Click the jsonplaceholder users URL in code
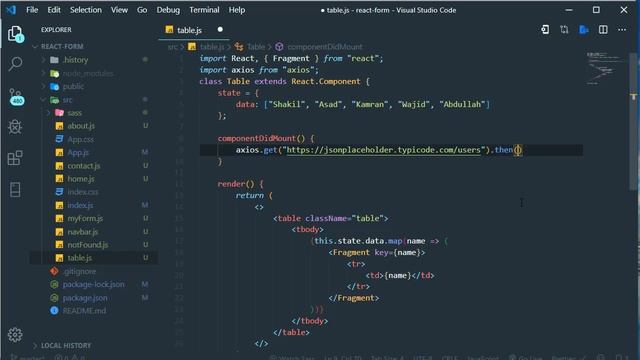The image size is (640, 360). point(383,150)
